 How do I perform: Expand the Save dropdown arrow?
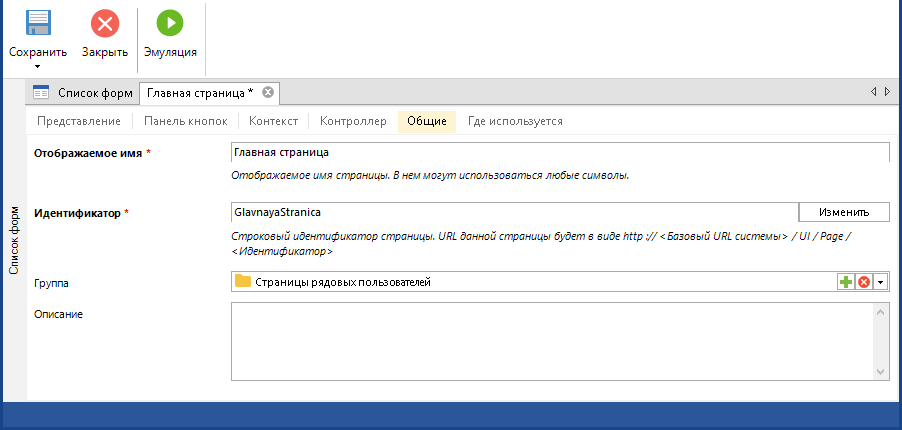[38, 67]
